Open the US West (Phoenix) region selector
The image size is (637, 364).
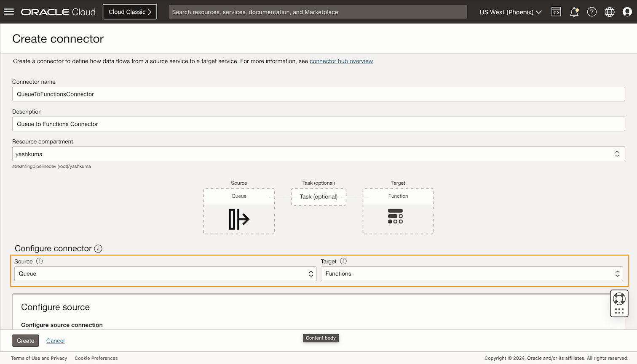510,12
